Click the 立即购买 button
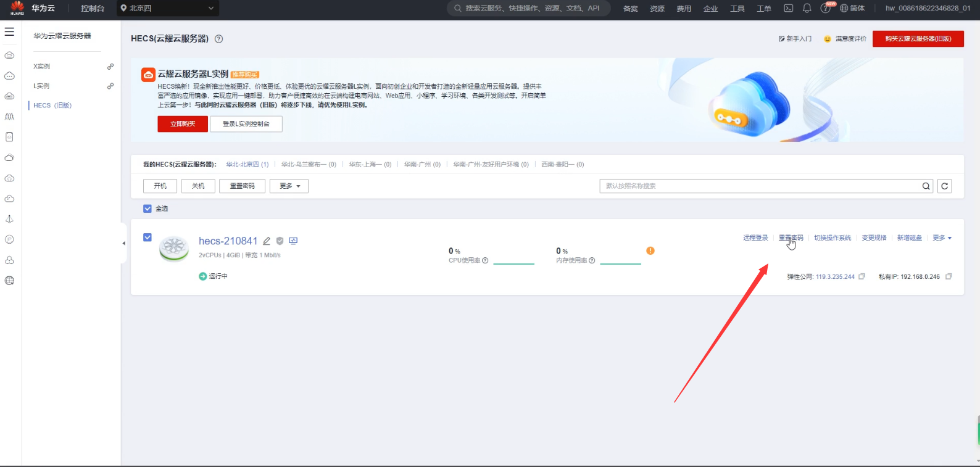 [x=183, y=124]
